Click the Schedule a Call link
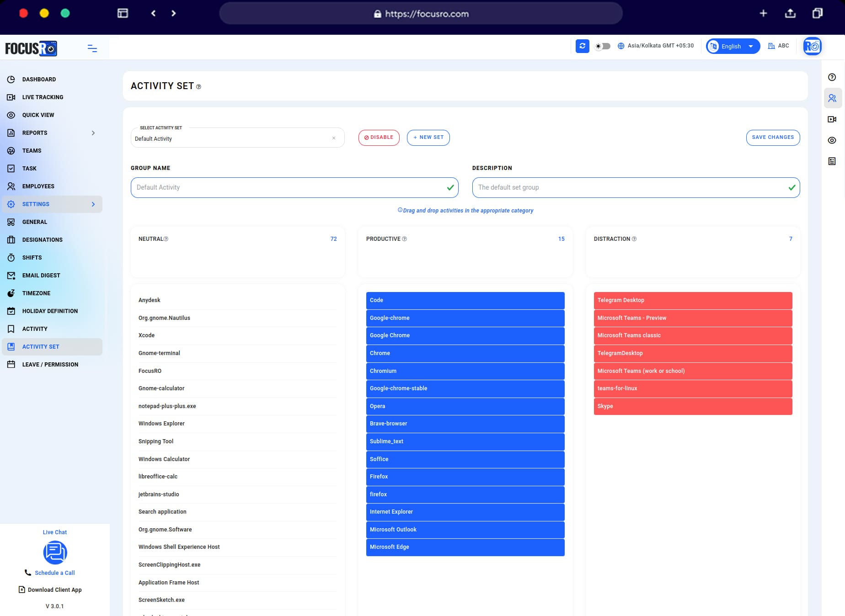 click(54, 573)
